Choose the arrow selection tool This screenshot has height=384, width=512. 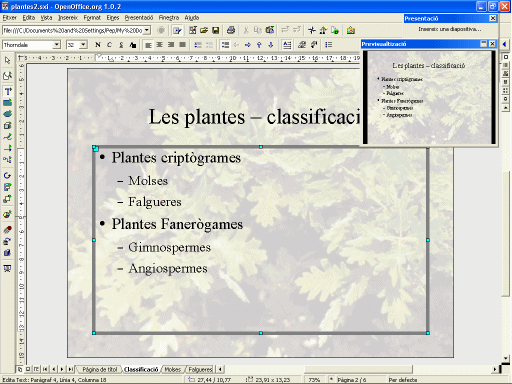(x=8, y=61)
